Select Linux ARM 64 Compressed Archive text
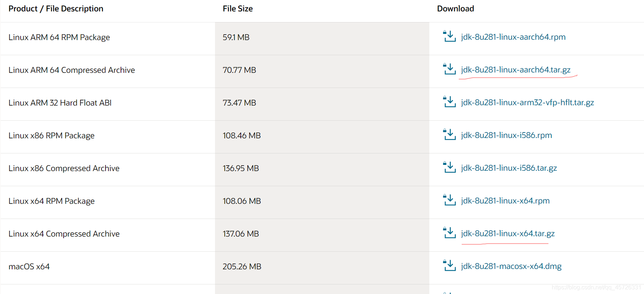 (72, 70)
